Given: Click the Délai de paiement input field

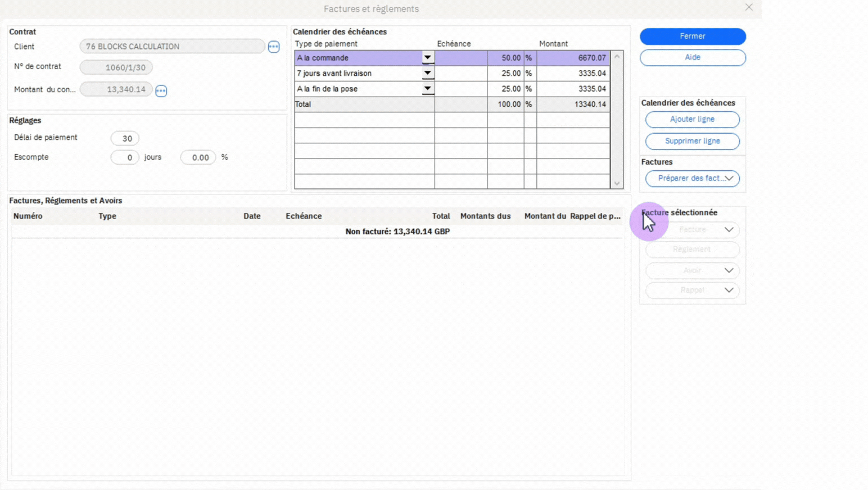Looking at the screenshot, I should point(125,138).
